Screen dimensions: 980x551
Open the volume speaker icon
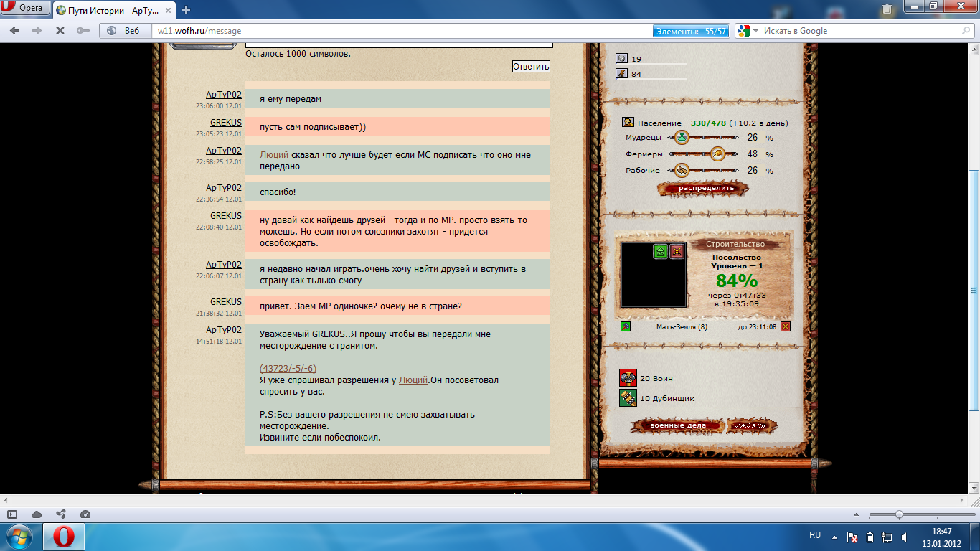[905, 537]
